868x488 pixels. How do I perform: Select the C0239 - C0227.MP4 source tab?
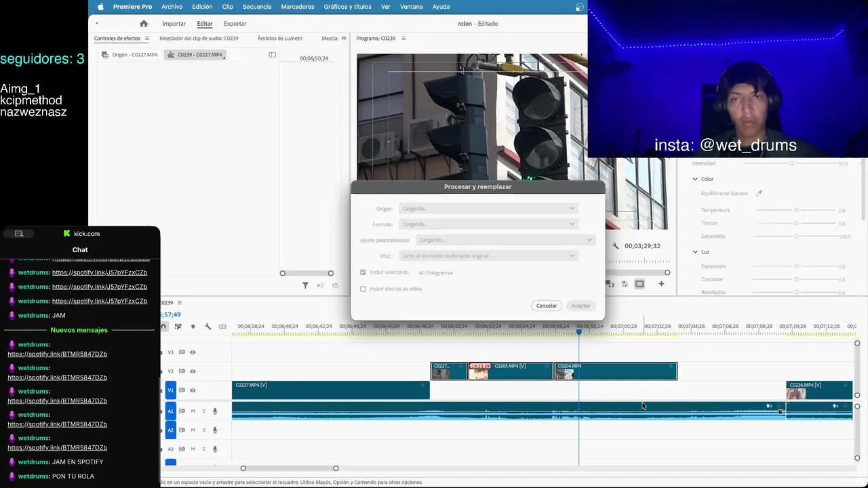[x=195, y=55]
